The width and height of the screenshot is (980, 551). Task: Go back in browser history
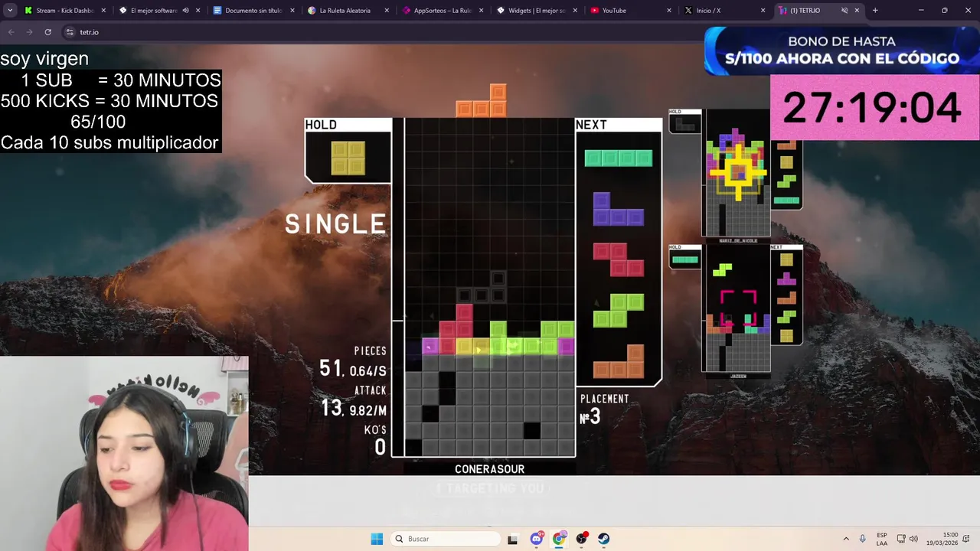[11, 32]
